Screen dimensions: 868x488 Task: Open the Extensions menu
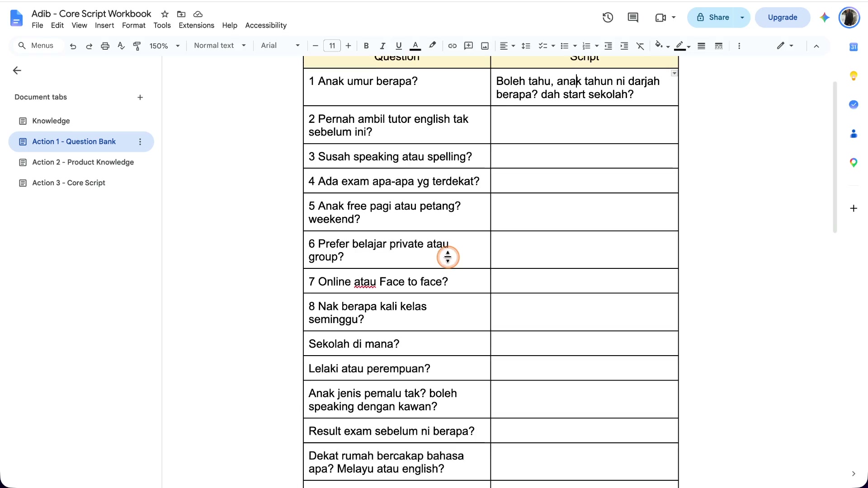[x=196, y=25]
